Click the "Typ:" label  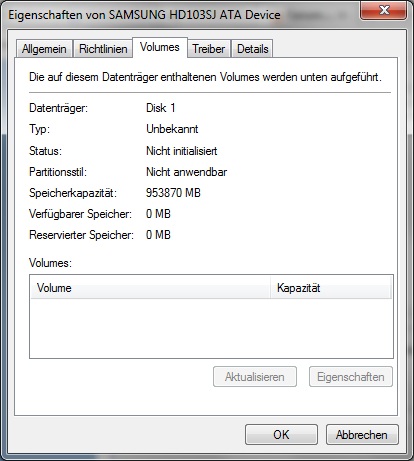pyautogui.click(x=39, y=129)
